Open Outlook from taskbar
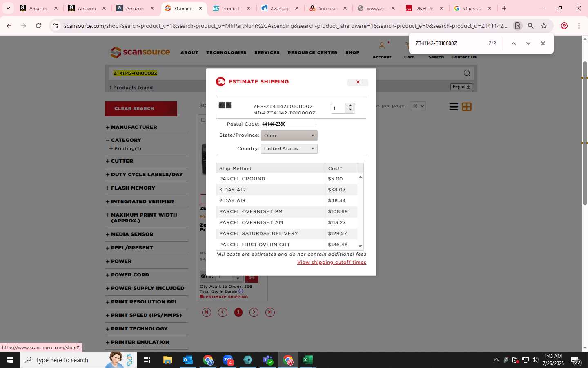588x368 pixels. click(187, 360)
